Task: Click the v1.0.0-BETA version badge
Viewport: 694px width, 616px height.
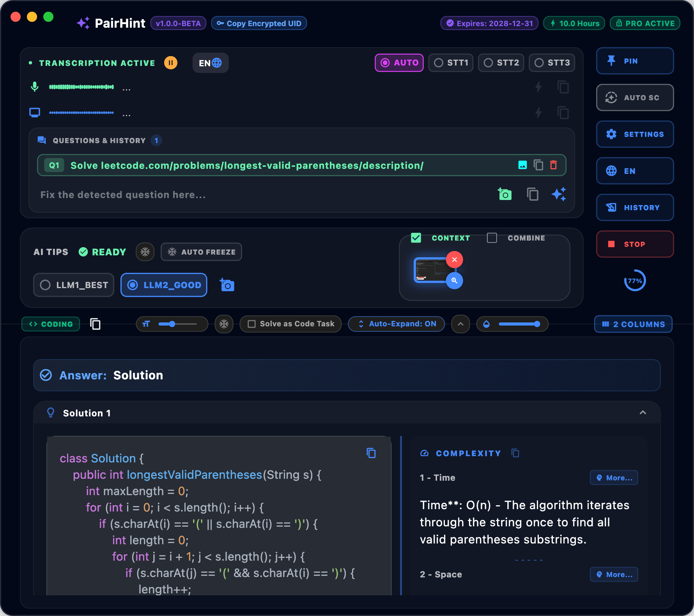Action: tap(178, 23)
